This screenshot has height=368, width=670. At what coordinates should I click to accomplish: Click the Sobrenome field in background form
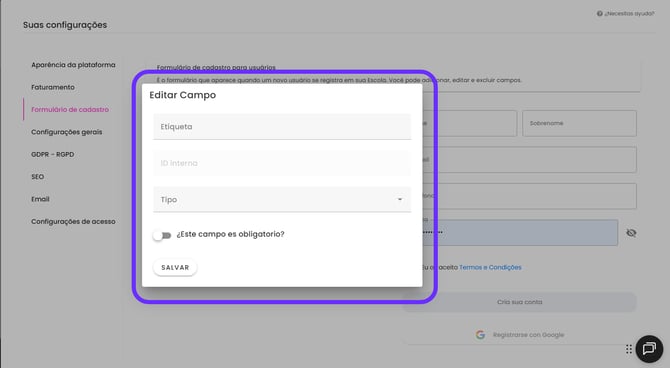coord(579,123)
